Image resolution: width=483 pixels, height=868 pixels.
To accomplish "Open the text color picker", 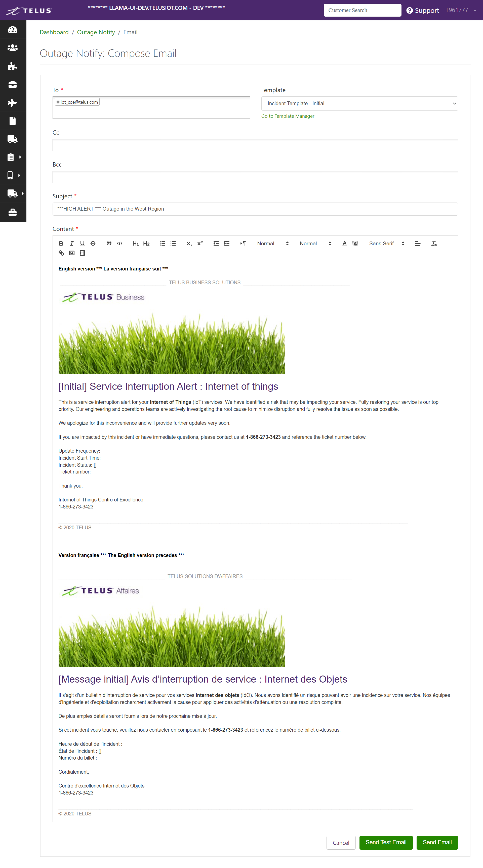I will click(x=344, y=243).
